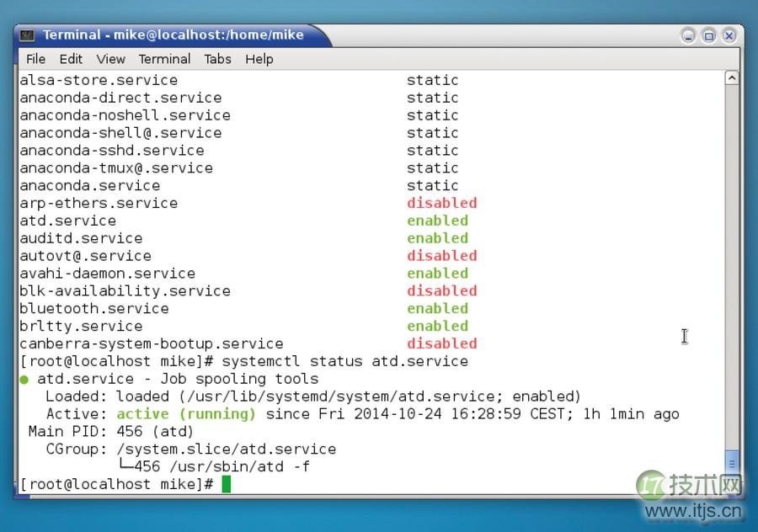758x532 pixels.
Task: Click the /system.slice/atd.service CGroup path
Action: (227, 450)
